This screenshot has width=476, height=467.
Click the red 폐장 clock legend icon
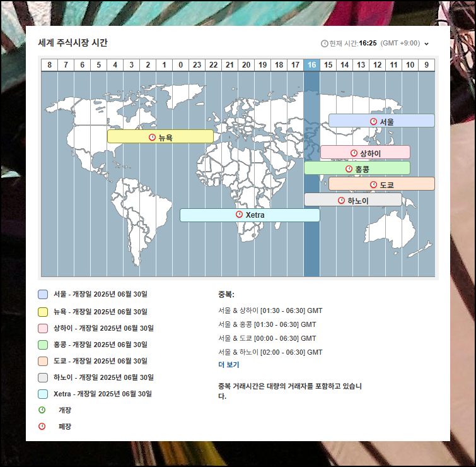click(x=42, y=426)
